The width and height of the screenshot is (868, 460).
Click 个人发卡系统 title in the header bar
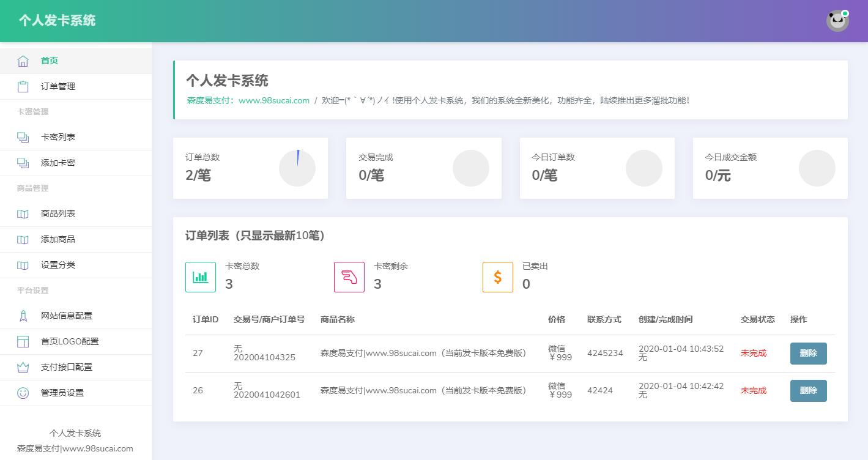tap(57, 20)
